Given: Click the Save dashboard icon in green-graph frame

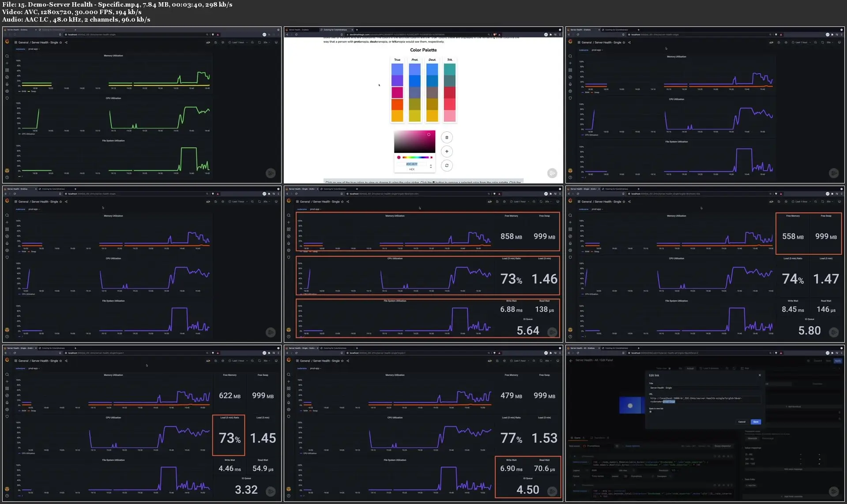Looking at the screenshot, I should (215, 42).
